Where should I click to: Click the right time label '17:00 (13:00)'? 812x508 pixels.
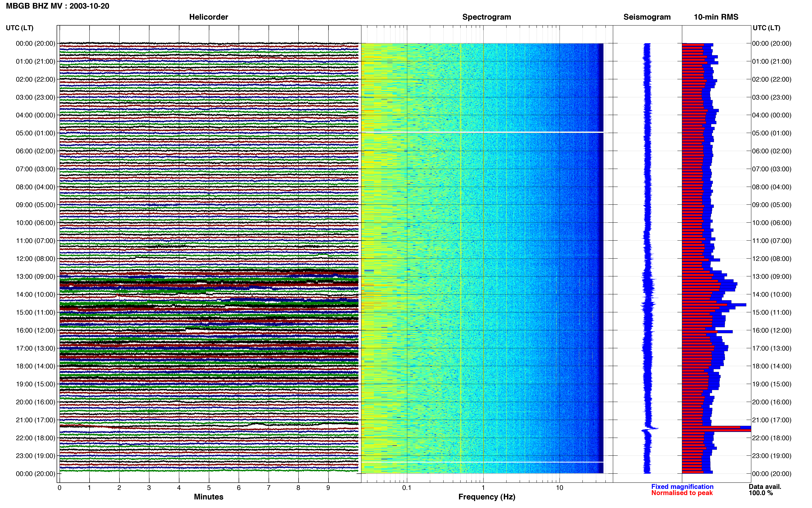(x=772, y=348)
